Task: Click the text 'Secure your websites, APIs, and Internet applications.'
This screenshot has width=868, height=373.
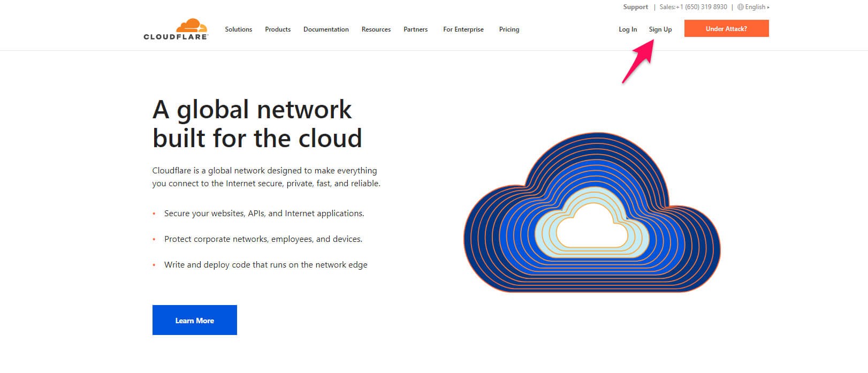Action: click(x=264, y=213)
